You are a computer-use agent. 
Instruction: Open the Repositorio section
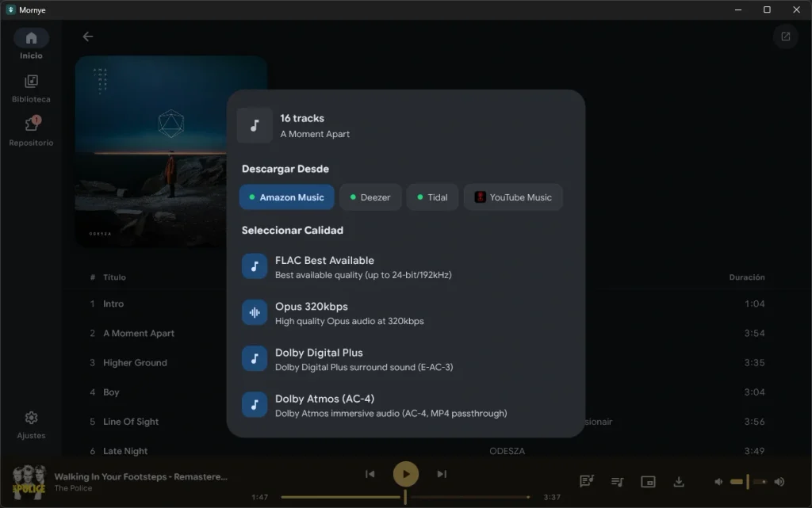(31, 132)
